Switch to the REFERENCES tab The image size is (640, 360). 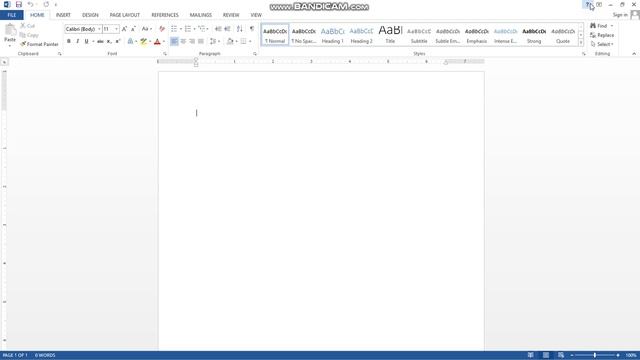pyautogui.click(x=165, y=15)
